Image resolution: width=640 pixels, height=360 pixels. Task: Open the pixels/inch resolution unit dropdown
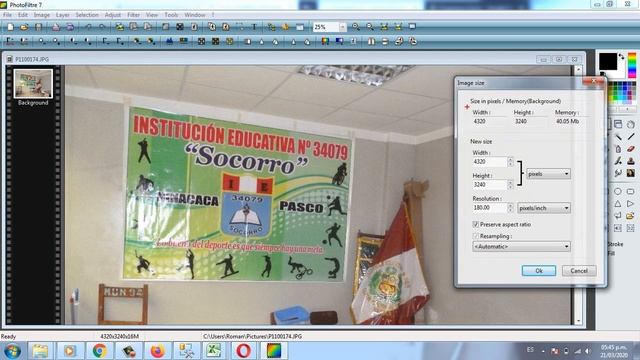(x=544, y=208)
